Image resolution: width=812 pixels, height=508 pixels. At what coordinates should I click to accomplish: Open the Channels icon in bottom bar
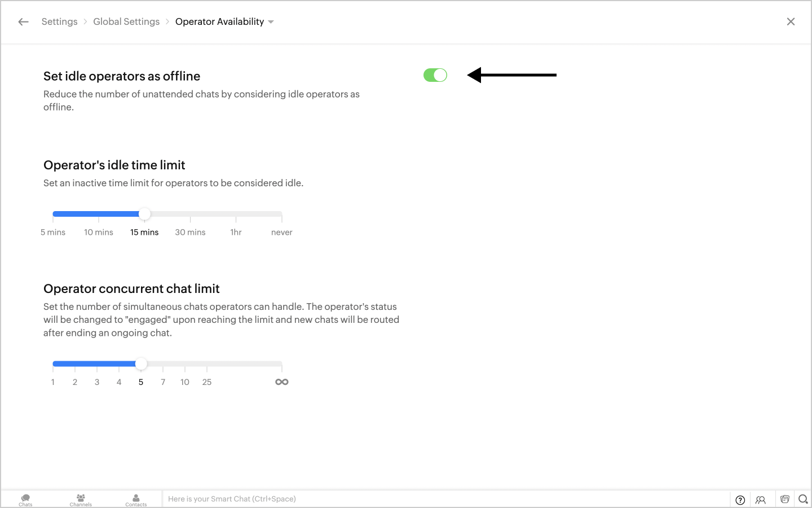coord(81,500)
